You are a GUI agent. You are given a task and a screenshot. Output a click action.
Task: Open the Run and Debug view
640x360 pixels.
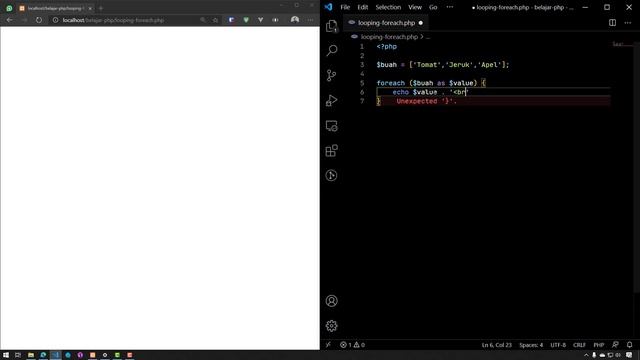331,100
